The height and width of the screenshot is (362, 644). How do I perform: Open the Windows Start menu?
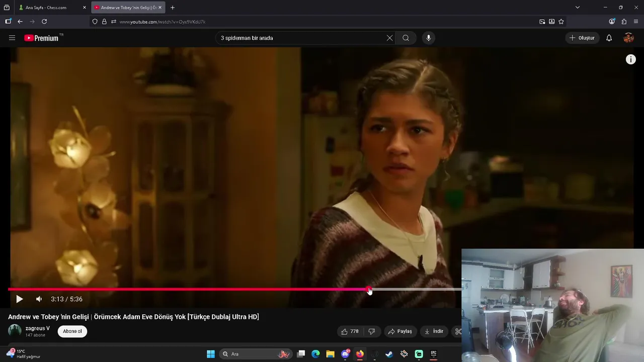click(211, 354)
